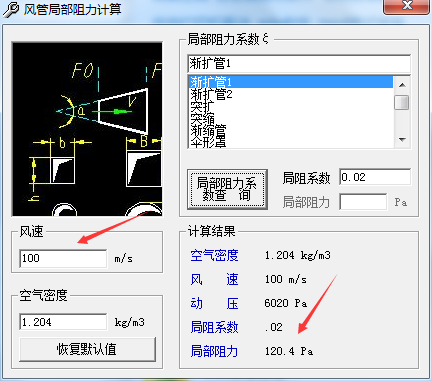The height and width of the screenshot is (381, 432).
Task: Click the 局部阻力 result value 120.4 Pa
Action: pyautogui.click(x=289, y=351)
